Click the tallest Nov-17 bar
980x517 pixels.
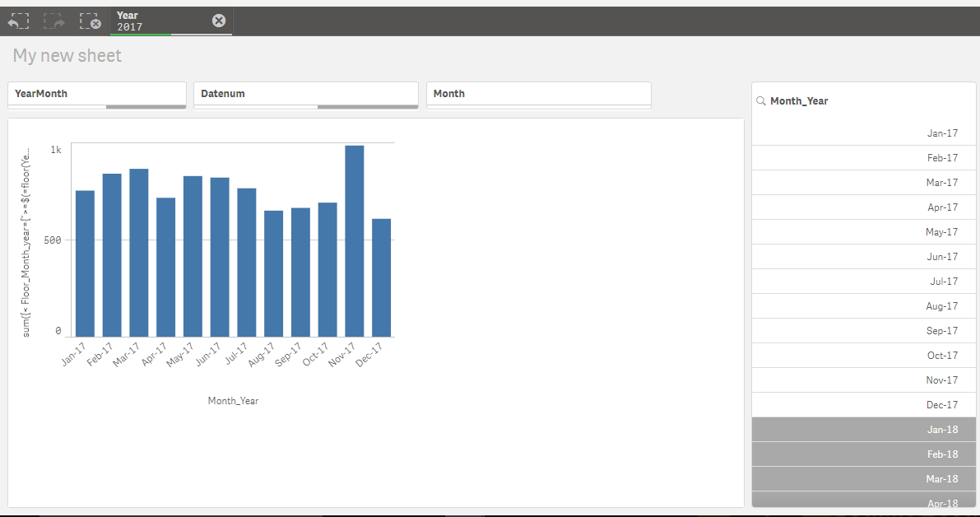click(x=355, y=241)
